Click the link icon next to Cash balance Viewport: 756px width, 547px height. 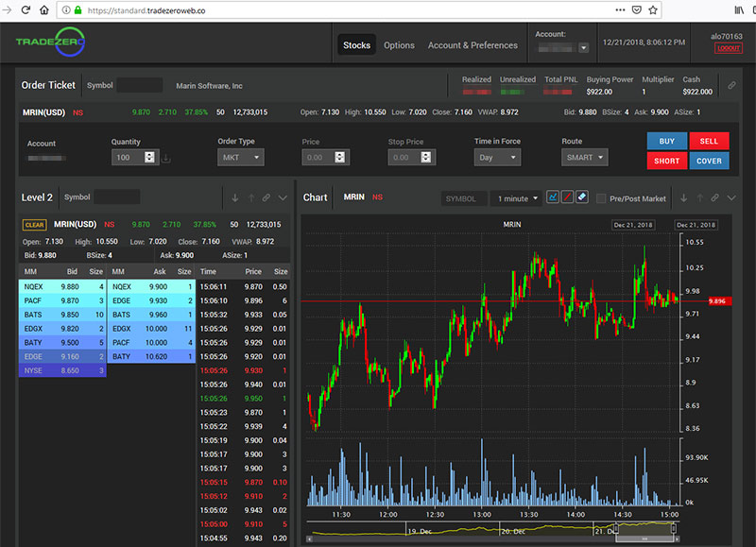point(732,85)
